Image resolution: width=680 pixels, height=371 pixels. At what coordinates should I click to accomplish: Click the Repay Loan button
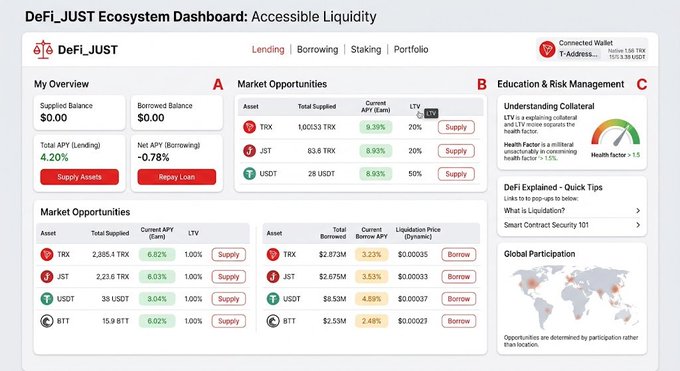[177, 177]
